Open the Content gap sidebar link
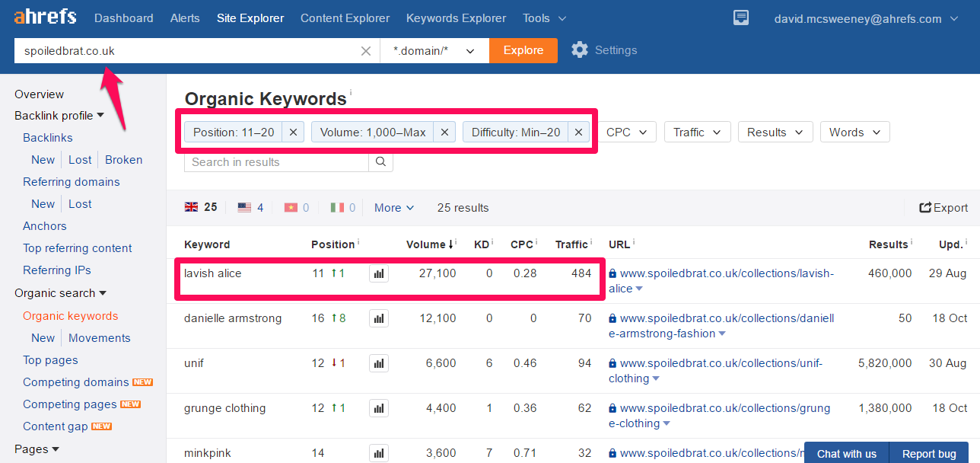Image resolution: width=980 pixels, height=463 pixels. click(x=56, y=426)
